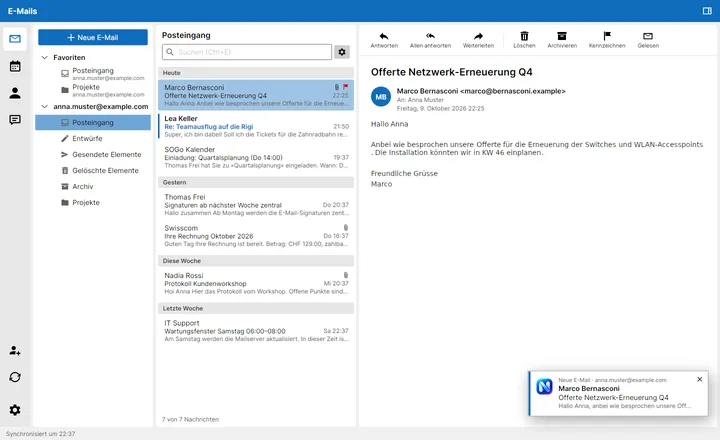Click the Neue E-Mail button

coord(93,37)
